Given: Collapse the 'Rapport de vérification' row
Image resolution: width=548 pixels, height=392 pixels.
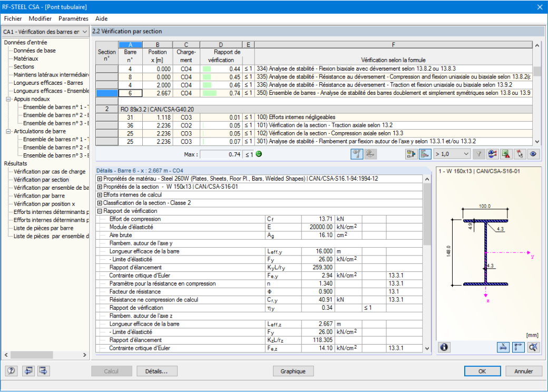Looking at the screenshot, I should pos(100,211).
